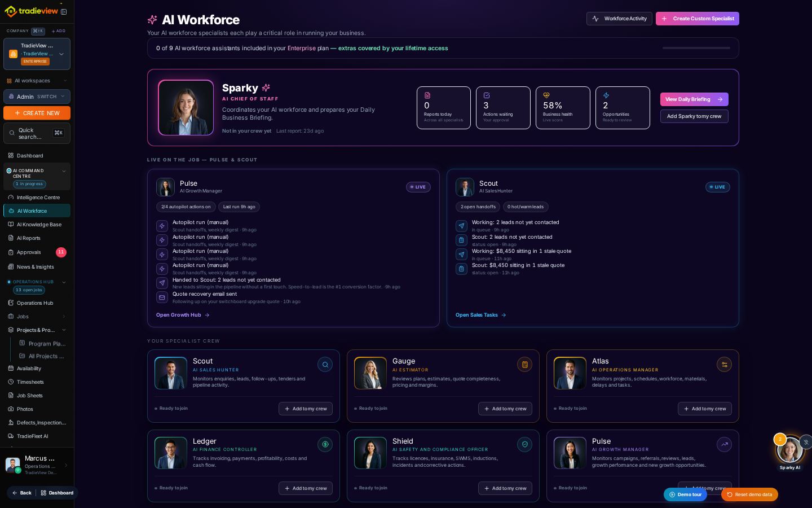Open AI Knowledge Base menu item
Screen dimensions: 812x508
pos(37,225)
